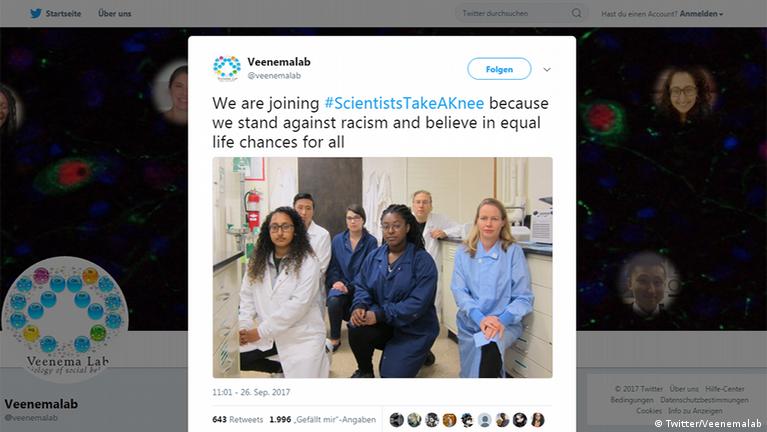Open the Hilfe-Center footer link
The image size is (767, 432).
click(x=724, y=389)
